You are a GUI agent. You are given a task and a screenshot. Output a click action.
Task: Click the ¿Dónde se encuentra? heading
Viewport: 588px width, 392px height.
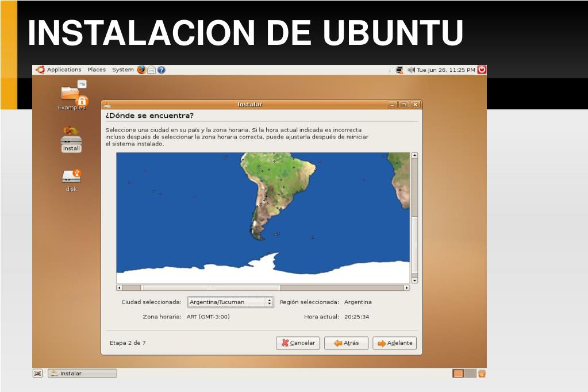click(x=149, y=116)
